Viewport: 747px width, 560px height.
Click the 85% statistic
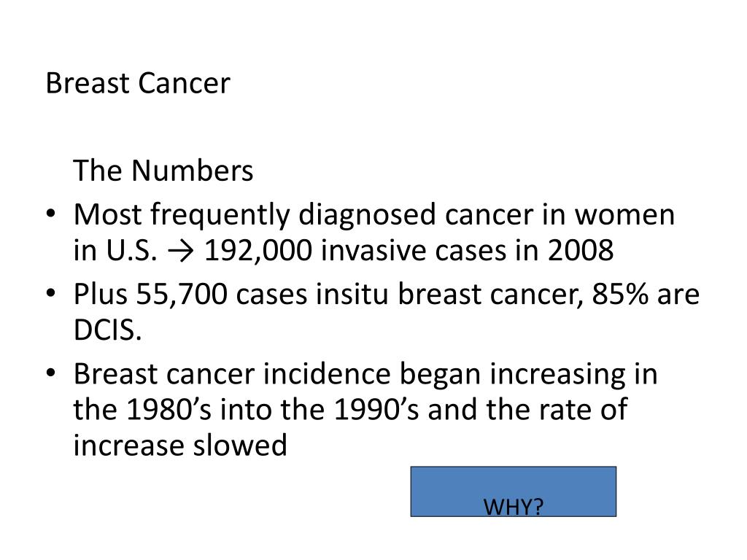(620, 294)
